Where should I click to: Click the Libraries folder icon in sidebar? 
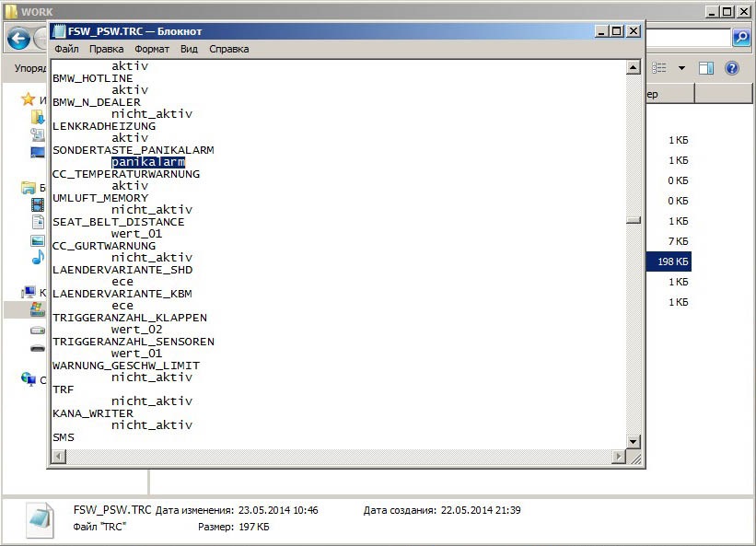(x=28, y=188)
